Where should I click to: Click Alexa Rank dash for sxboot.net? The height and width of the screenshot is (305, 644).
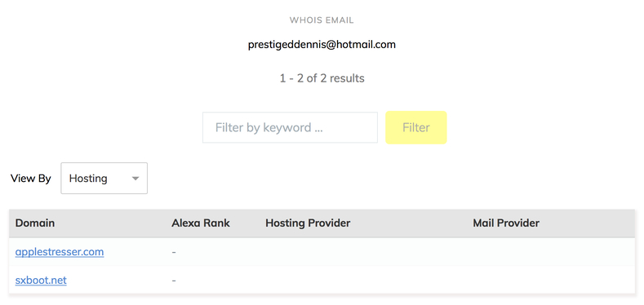[174, 281]
